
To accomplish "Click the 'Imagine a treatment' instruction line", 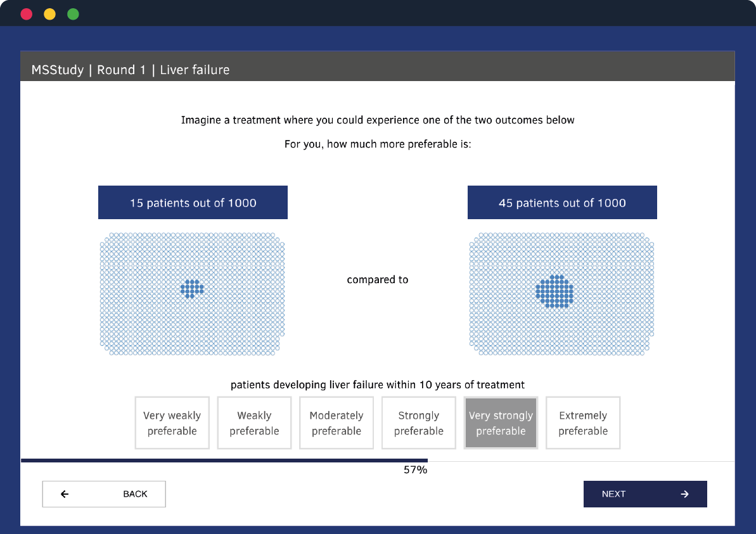I will [x=378, y=120].
